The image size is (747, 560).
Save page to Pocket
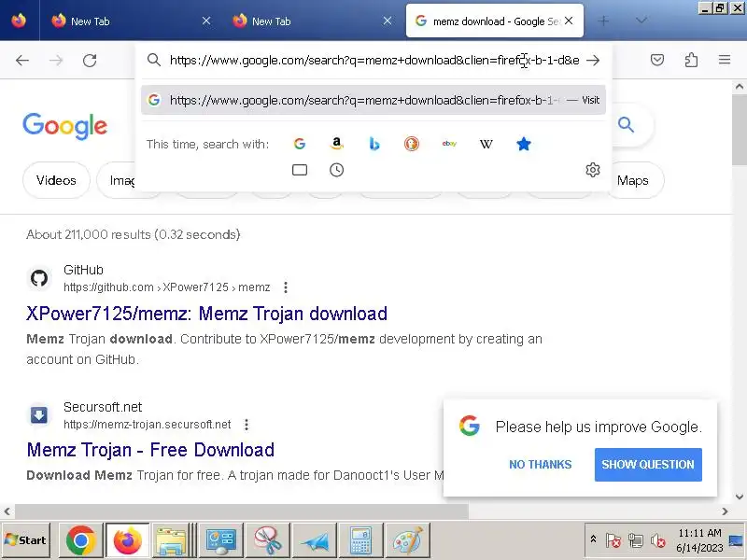tap(657, 60)
